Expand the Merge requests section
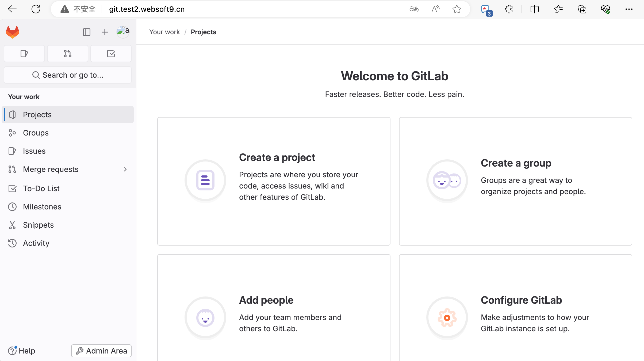Screen dimensions: 644x361 coord(125,169)
